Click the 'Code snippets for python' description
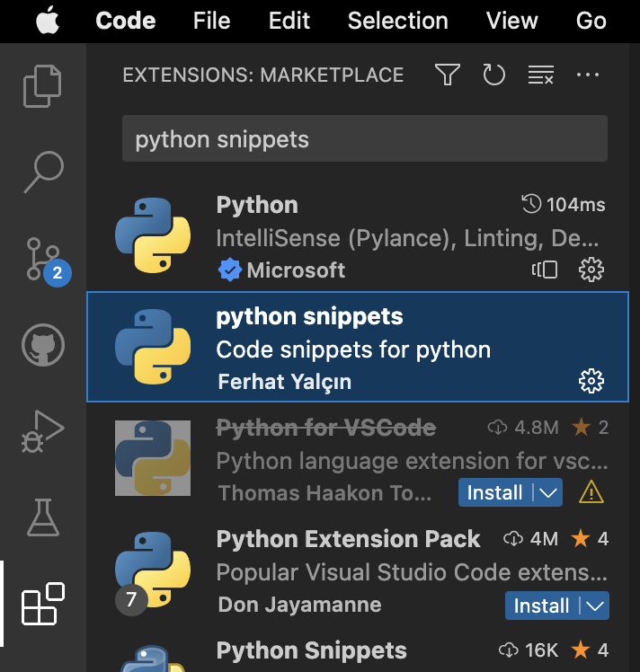Screen dimensions: 640x672 tap(353, 349)
